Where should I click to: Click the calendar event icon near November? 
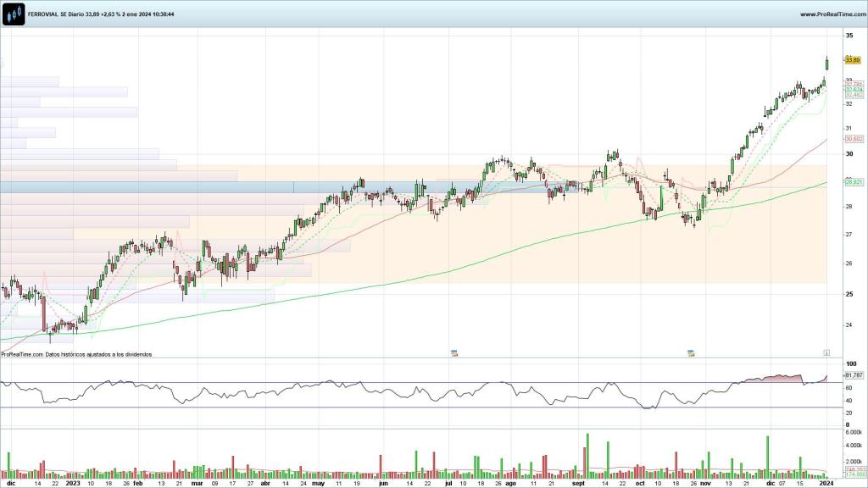[x=691, y=352]
